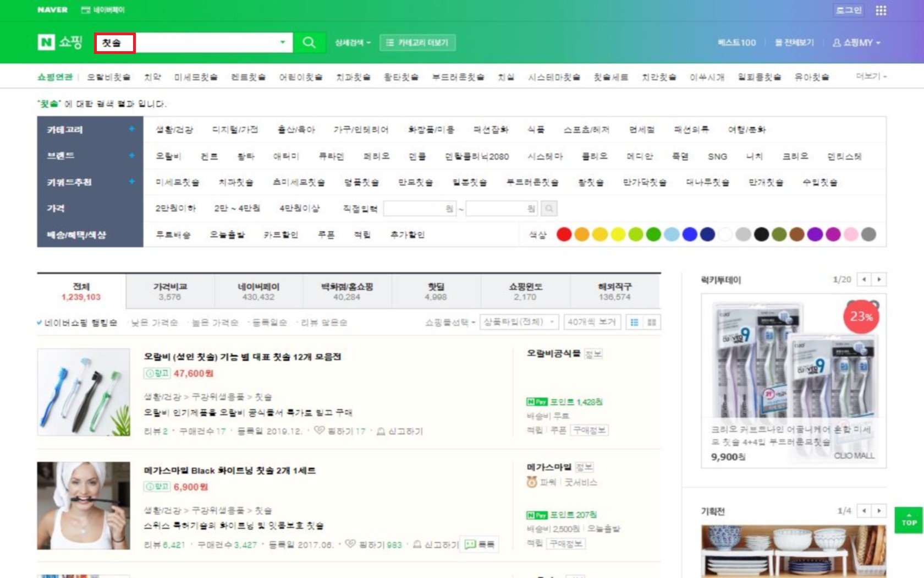Viewport: 924px width, 578px height.
Task: Click 찜하기 heart on 메가스마일 product
Action: click(350, 544)
